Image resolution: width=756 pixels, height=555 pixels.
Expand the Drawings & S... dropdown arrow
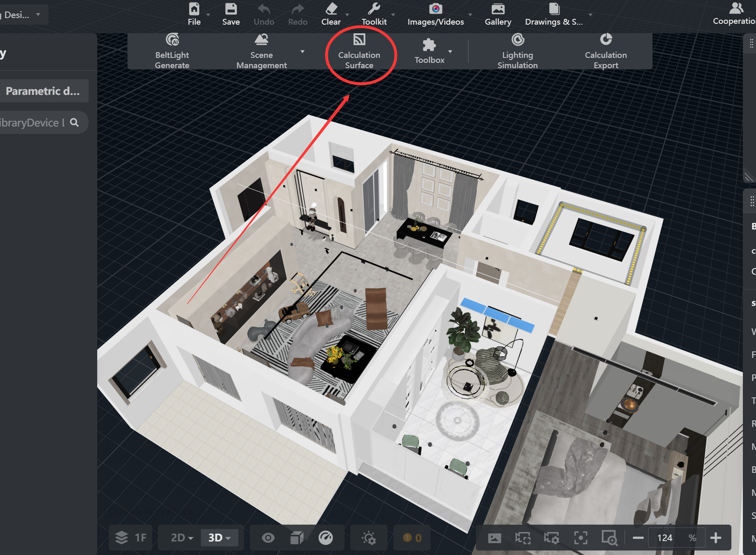[590, 15]
